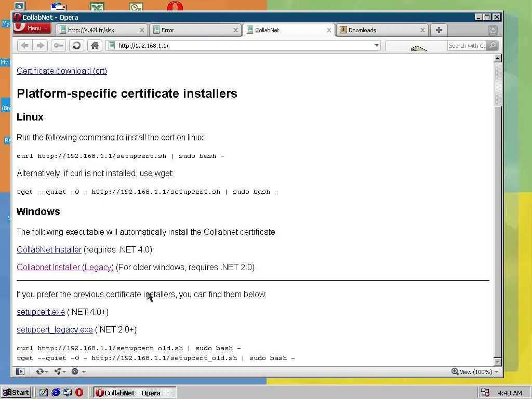
Task: Click the address bar URL field
Action: point(243,46)
